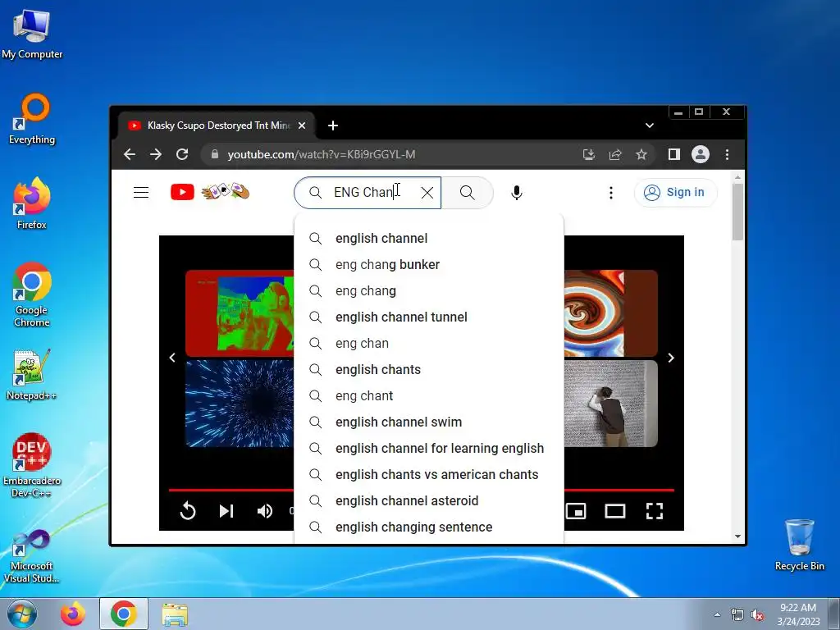Click the muted volume tray icon
This screenshot has height=630, width=840.
(757, 615)
